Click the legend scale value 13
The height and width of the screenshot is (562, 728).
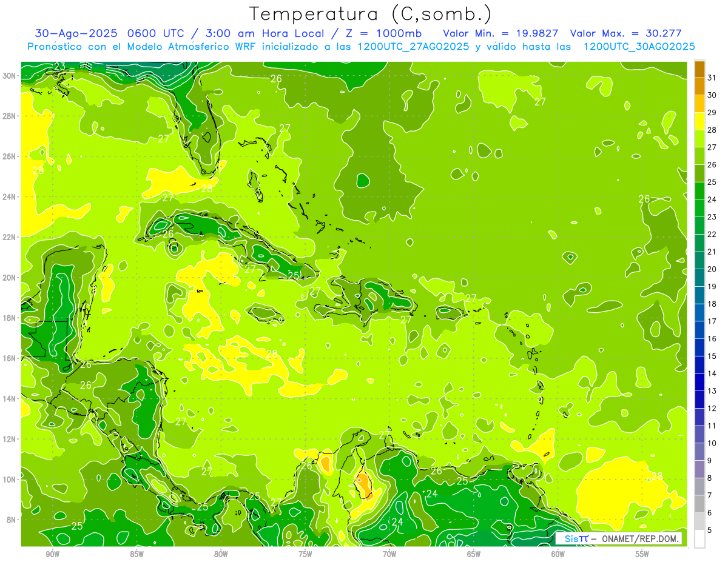(x=712, y=391)
